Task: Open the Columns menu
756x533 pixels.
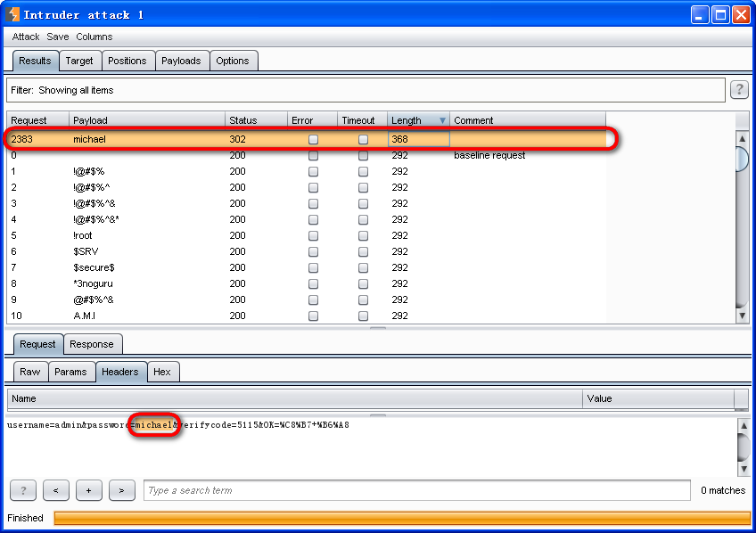Action: pos(94,37)
